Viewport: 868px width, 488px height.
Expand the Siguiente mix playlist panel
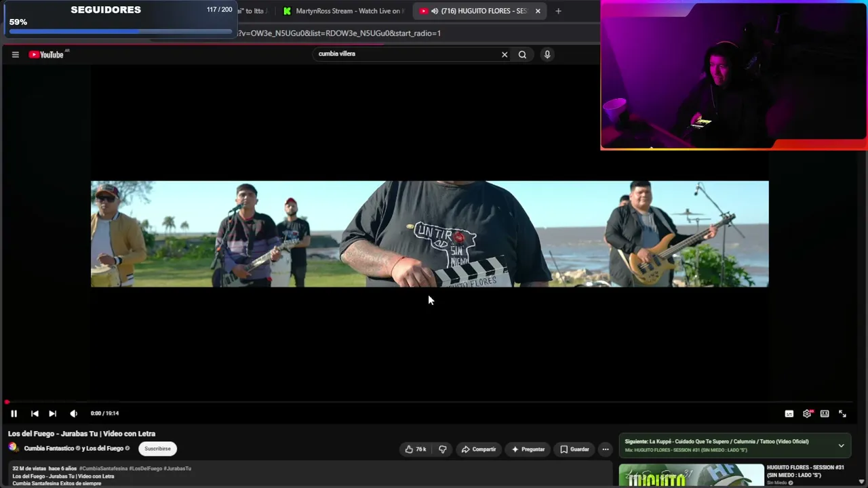tap(841, 446)
